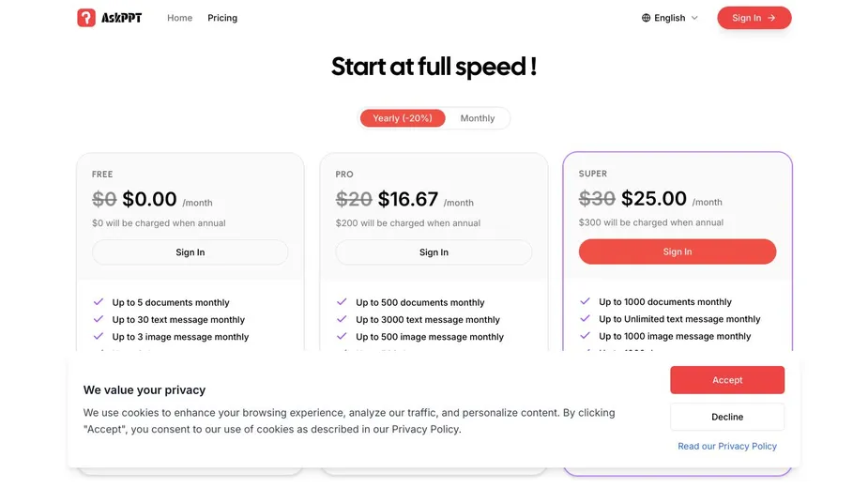Click the globe language icon
Viewport: 868px width, 488px height.
(646, 18)
